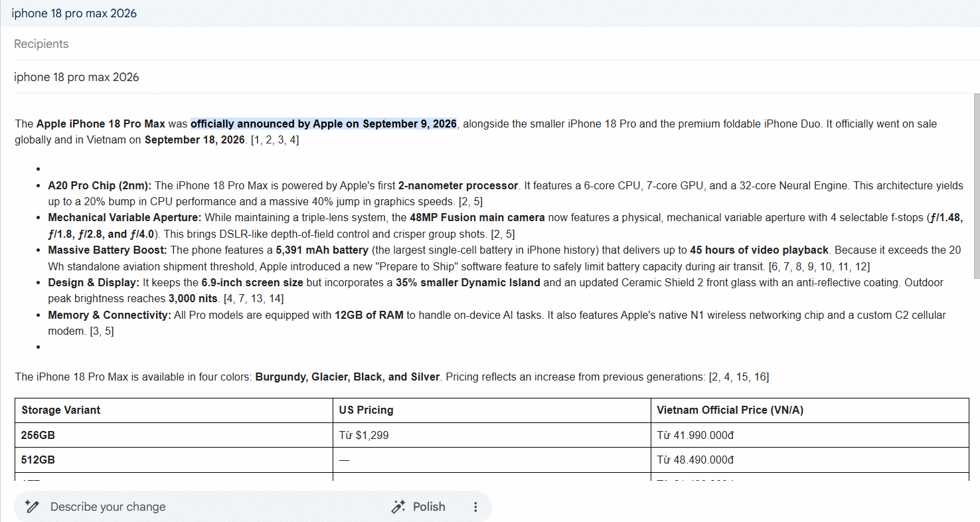Click the "Từ 48.490.000đ" price cell
The image size is (980, 522).
[809, 460]
